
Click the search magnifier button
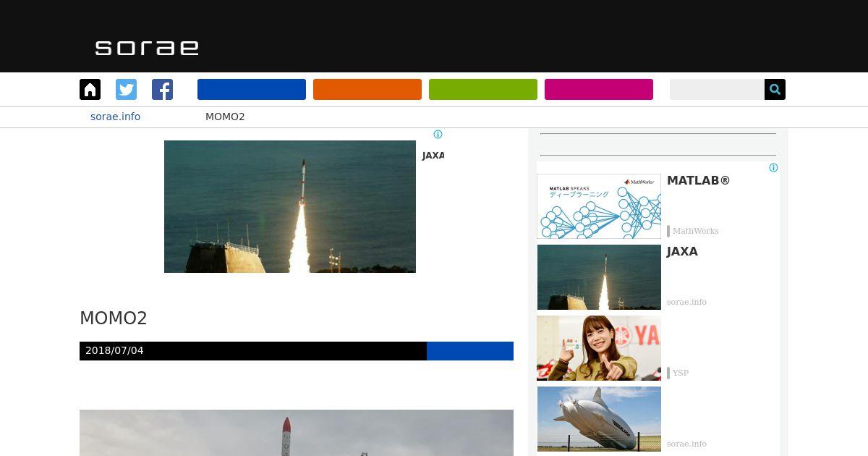[x=775, y=90]
